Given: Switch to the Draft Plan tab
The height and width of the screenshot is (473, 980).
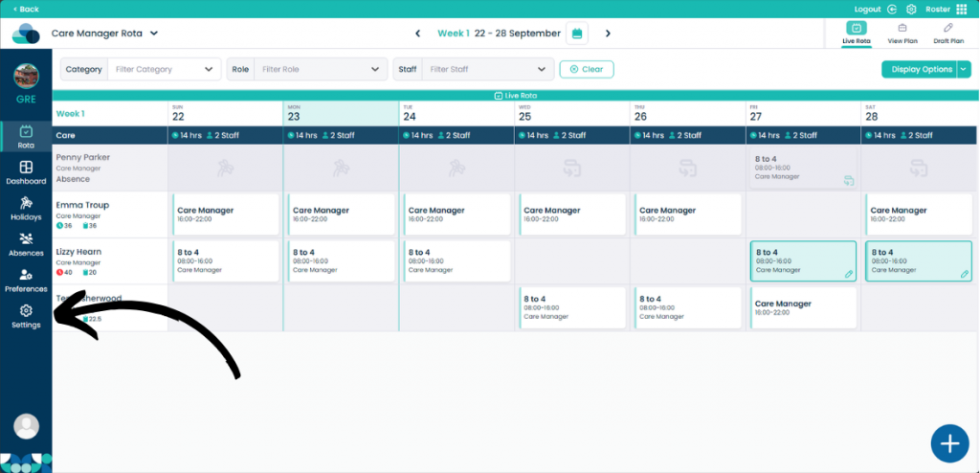Looking at the screenshot, I should pos(948,34).
